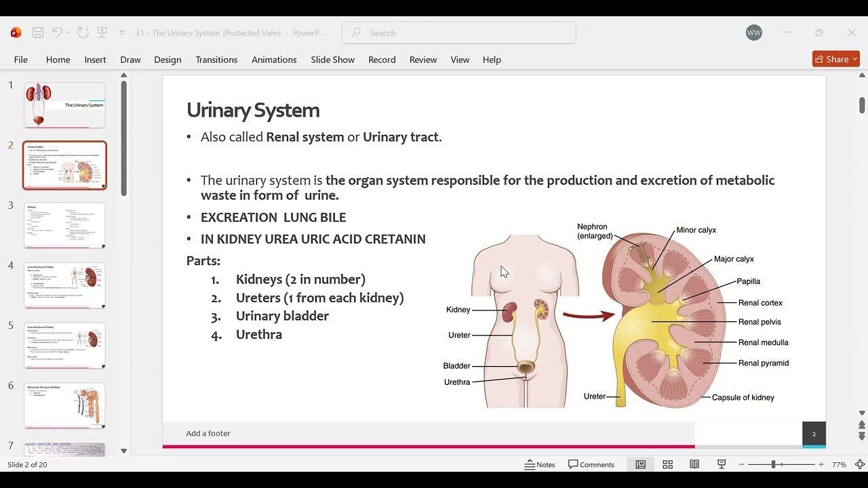
Task: Click list item 'Urinary bladder'
Action: [282, 316]
